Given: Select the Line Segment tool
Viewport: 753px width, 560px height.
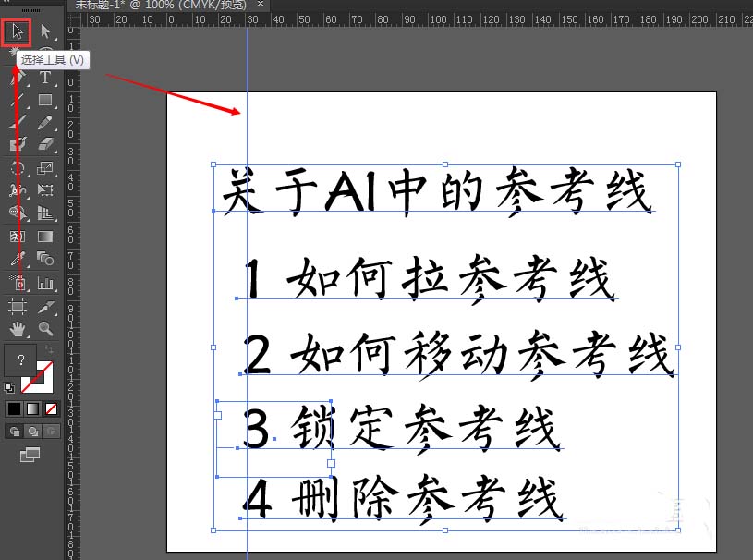Looking at the screenshot, I should (x=18, y=100).
